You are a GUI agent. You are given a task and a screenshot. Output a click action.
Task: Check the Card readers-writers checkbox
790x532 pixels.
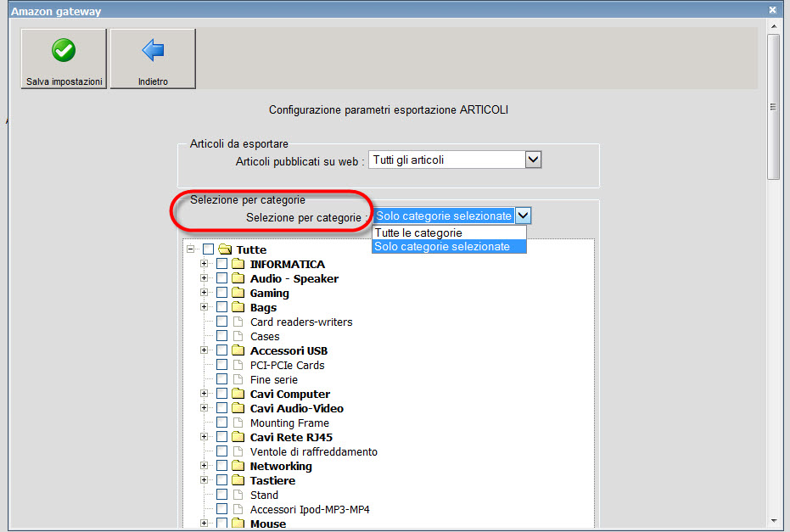[221, 322]
